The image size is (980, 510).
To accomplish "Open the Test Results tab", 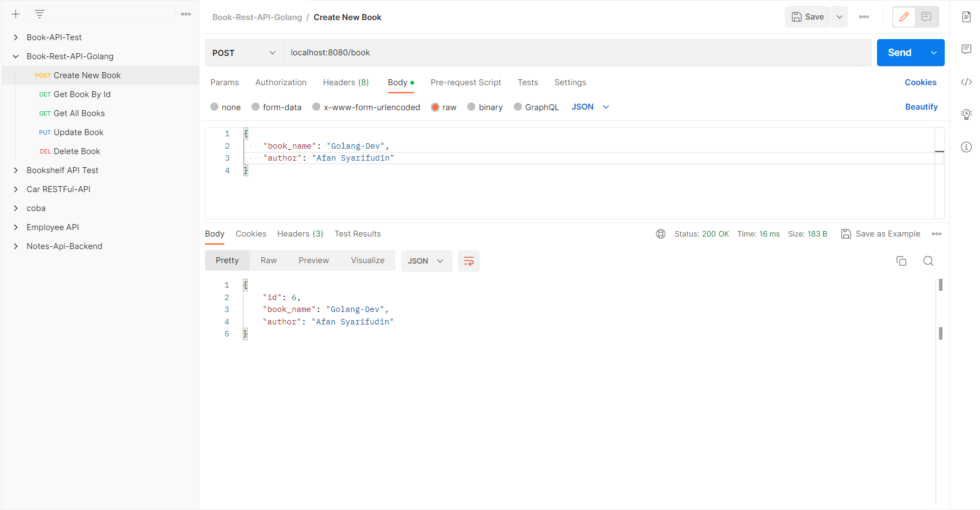I will tap(358, 234).
